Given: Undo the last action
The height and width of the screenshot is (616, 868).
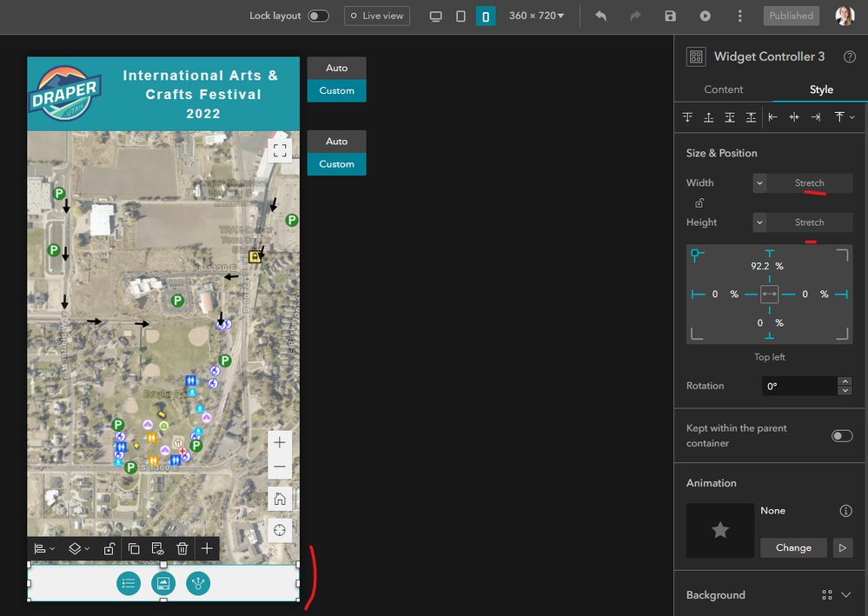Looking at the screenshot, I should (x=600, y=16).
